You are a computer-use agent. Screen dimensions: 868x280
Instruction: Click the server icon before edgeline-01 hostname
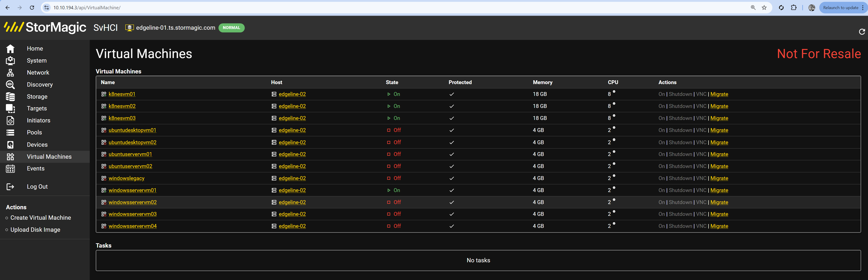point(129,28)
